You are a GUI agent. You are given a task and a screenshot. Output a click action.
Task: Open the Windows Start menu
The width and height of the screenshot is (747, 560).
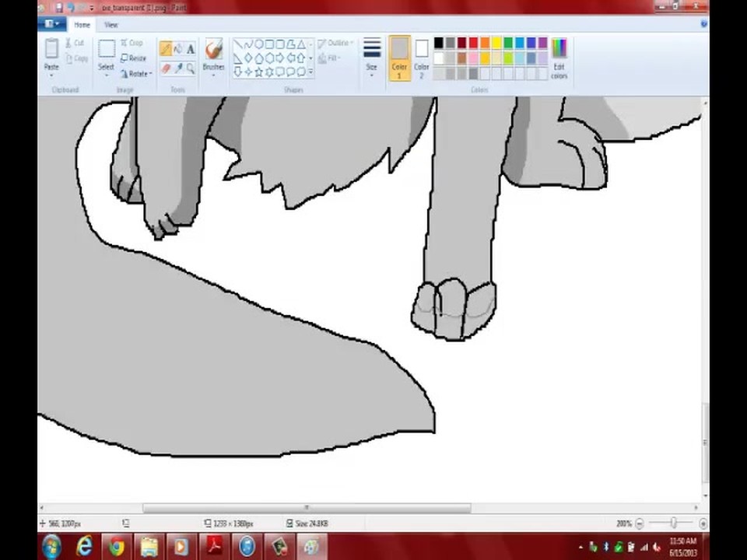point(51,547)
